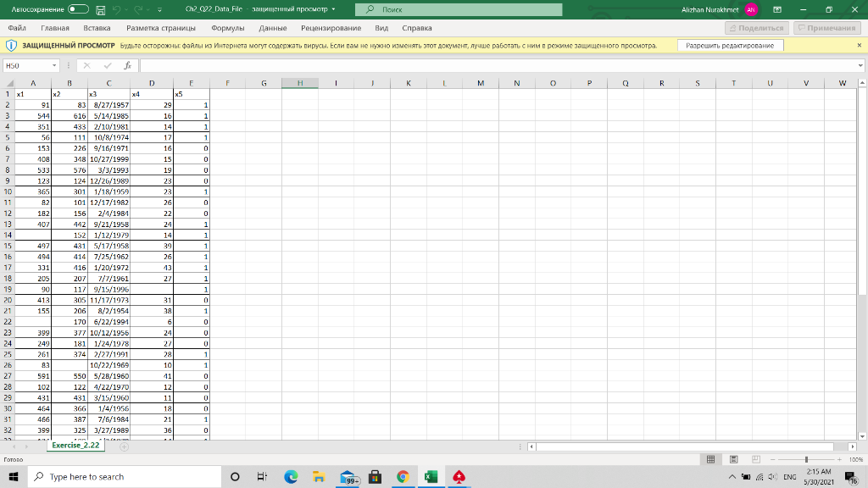
Task: Click the Page Break Preview icon
Action: [x=756, y=459]
